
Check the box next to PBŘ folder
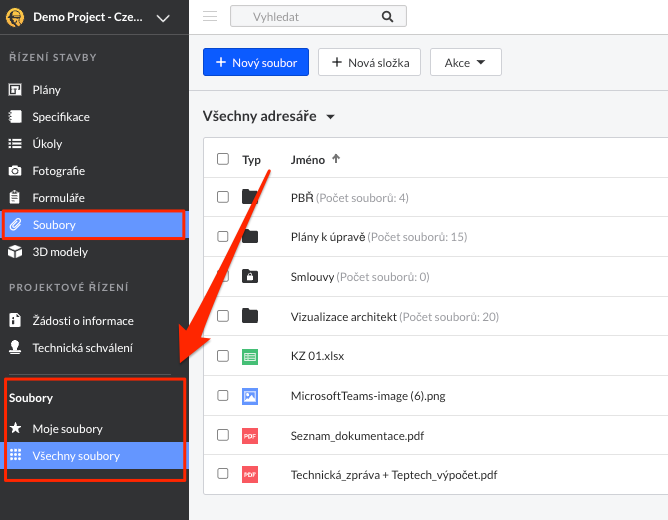click(x=223, y=197)
